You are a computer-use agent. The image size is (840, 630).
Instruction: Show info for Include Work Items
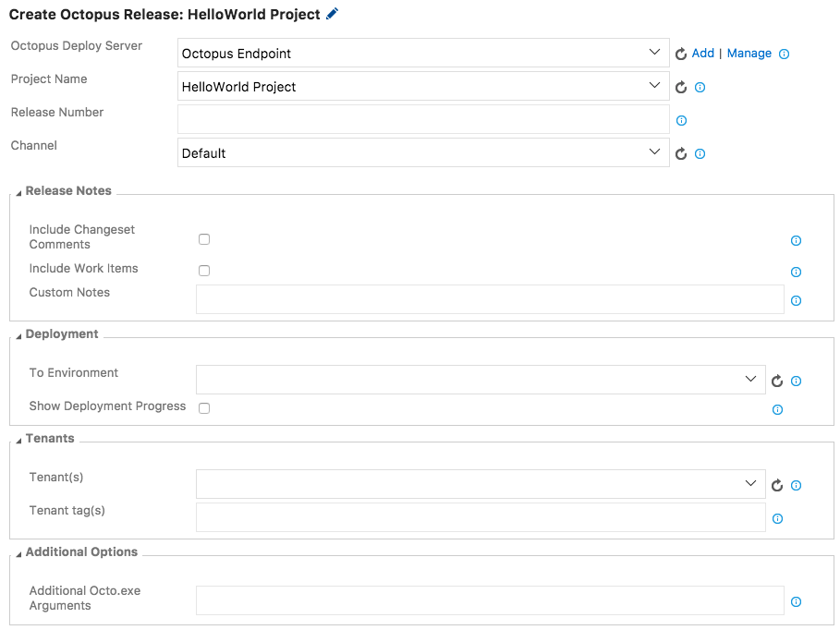click(796, 273)
